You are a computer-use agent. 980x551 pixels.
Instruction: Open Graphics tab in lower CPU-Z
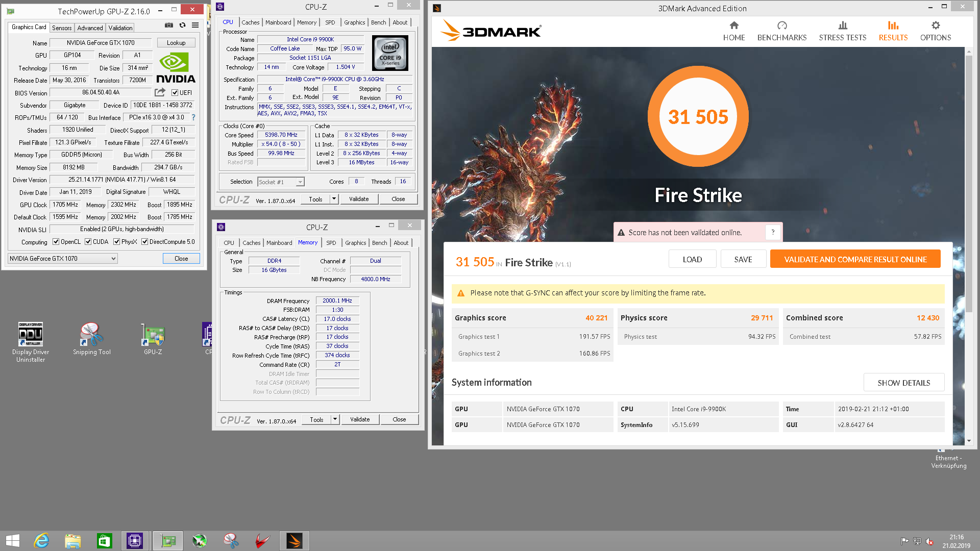pos(355,243)
